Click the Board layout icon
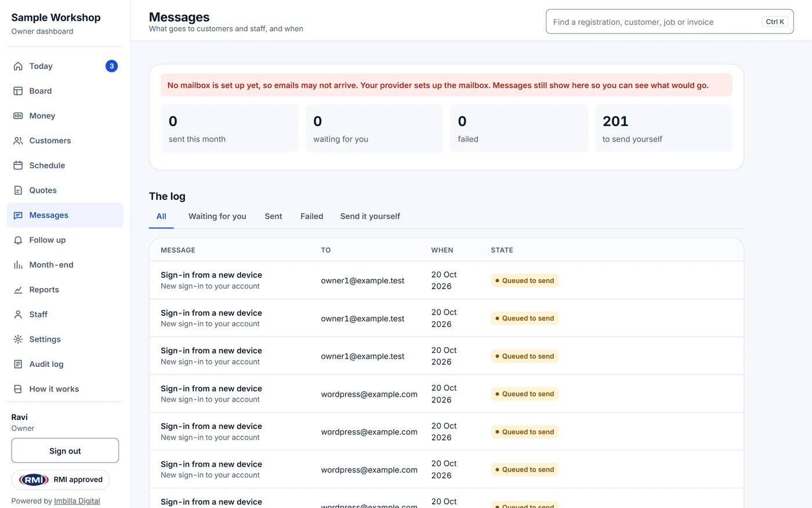Image resolution: width=812 pixels, height=508 pixels. pyautogui.click(x=18, y=91)
